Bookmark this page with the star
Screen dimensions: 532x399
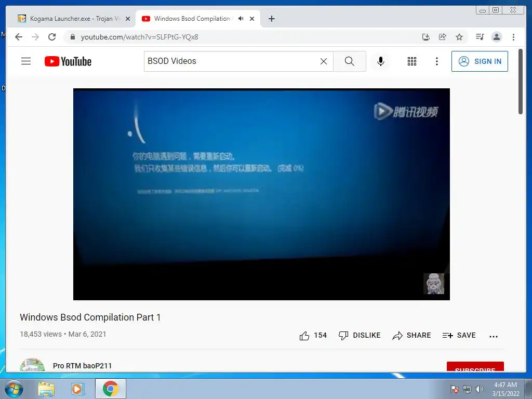pos(459,37)
